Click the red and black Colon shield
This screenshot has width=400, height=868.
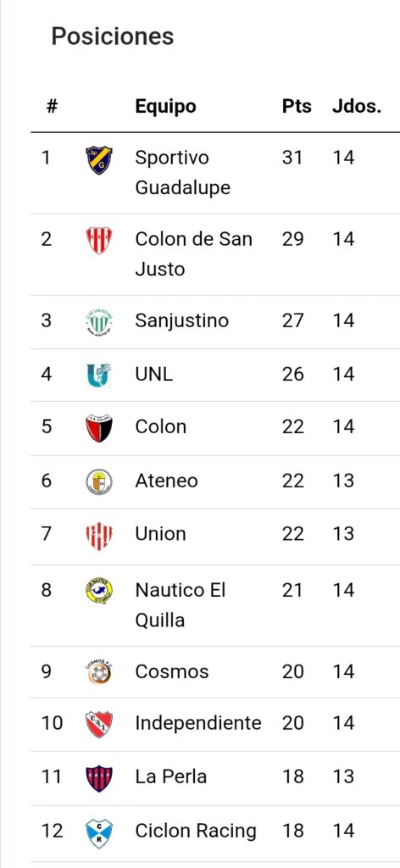tap(99, 428)
